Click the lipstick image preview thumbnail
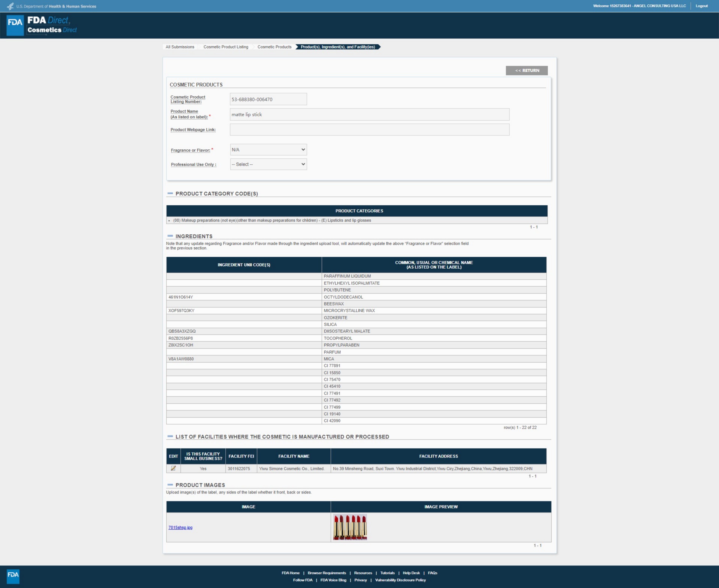 [x=350, y=527]
